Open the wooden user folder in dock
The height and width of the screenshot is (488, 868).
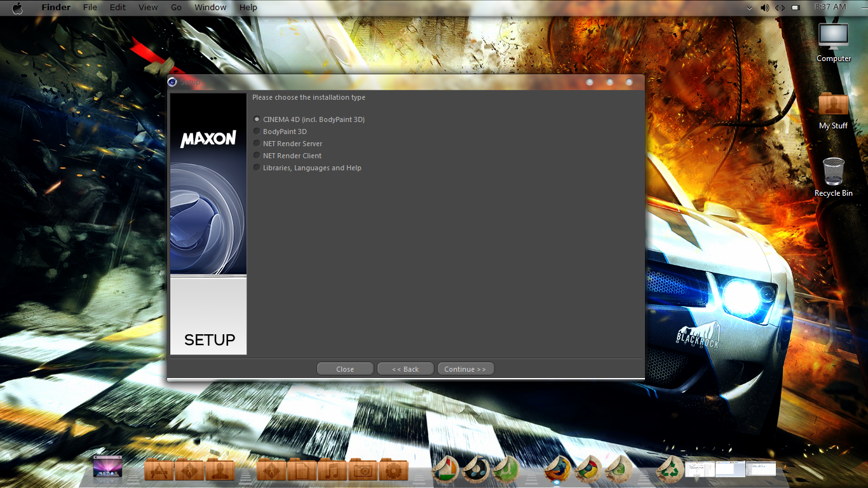[220, 470]
